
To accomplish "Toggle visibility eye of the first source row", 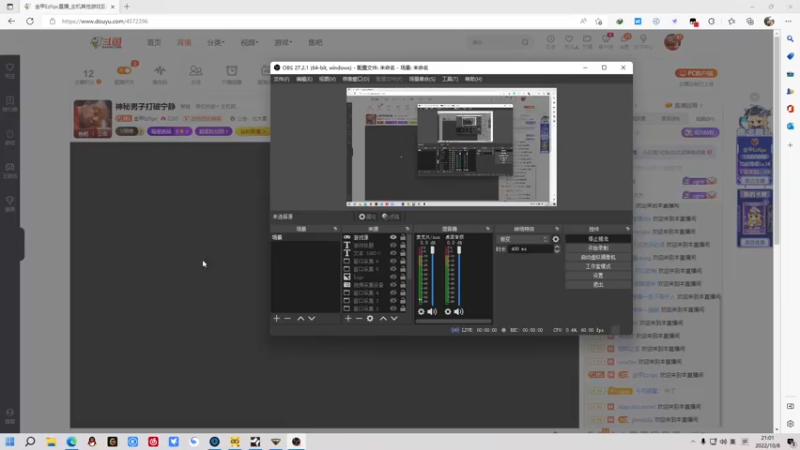I will point(393,237).
